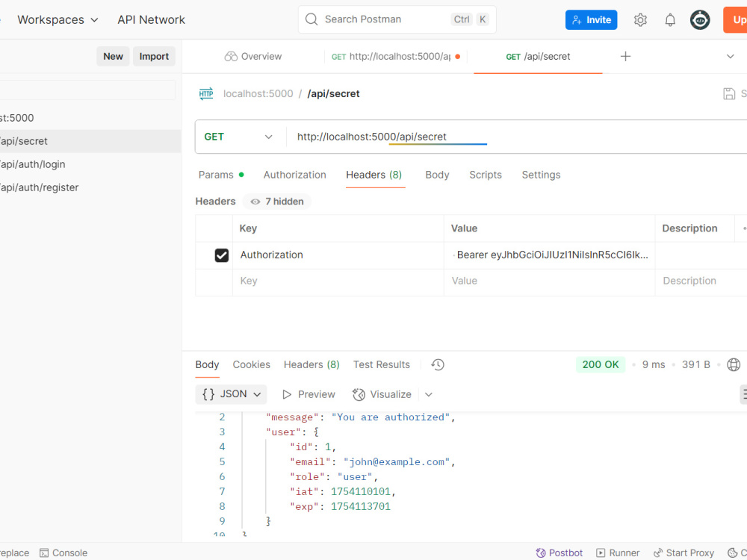Click the 9 ms response time
Viewport: 747px width, 560px height.
point(653,365)
